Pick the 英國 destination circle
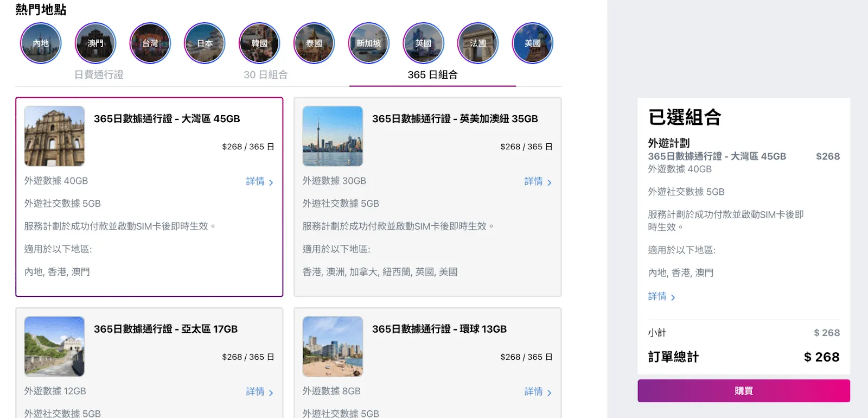Viewport: 868px width, 418px height. click(x=423, y=43)
